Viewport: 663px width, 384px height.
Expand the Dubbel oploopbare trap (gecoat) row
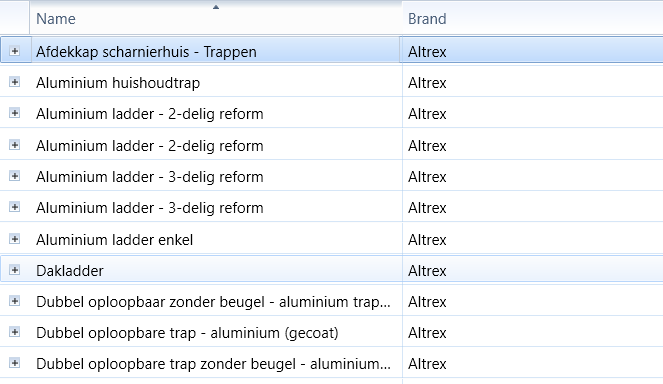14,332
